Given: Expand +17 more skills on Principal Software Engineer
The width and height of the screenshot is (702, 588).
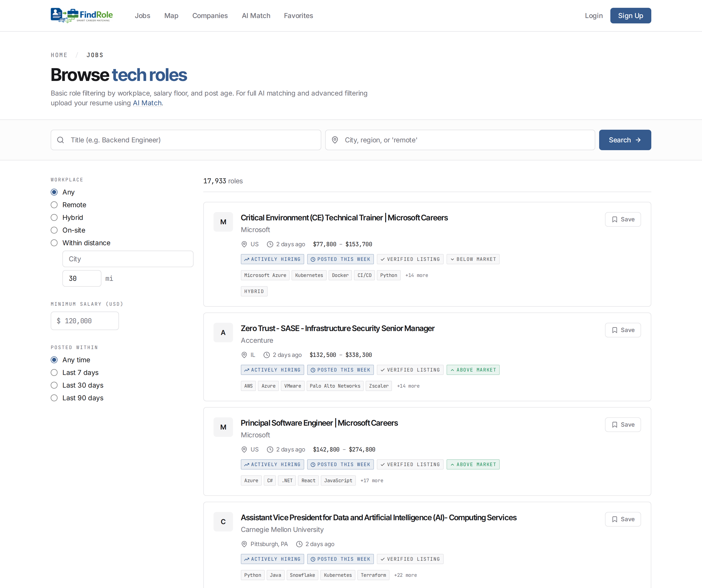Looking at the screenshot, I should 372,481.
